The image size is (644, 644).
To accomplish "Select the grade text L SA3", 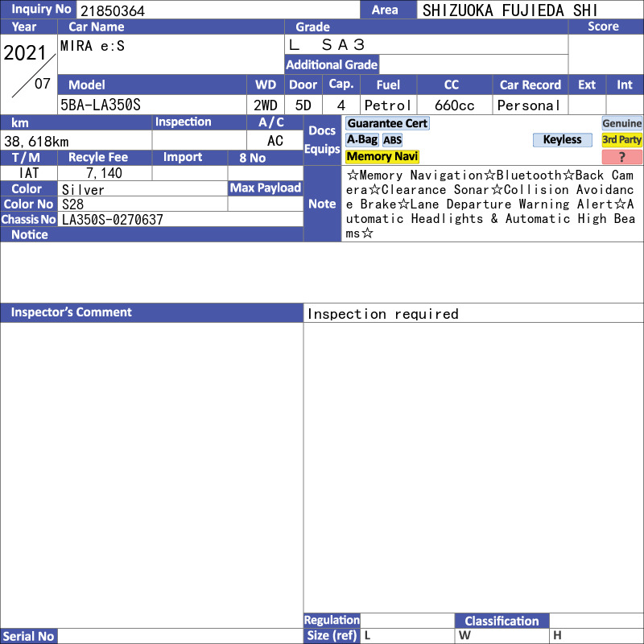I will click(327, 45).
